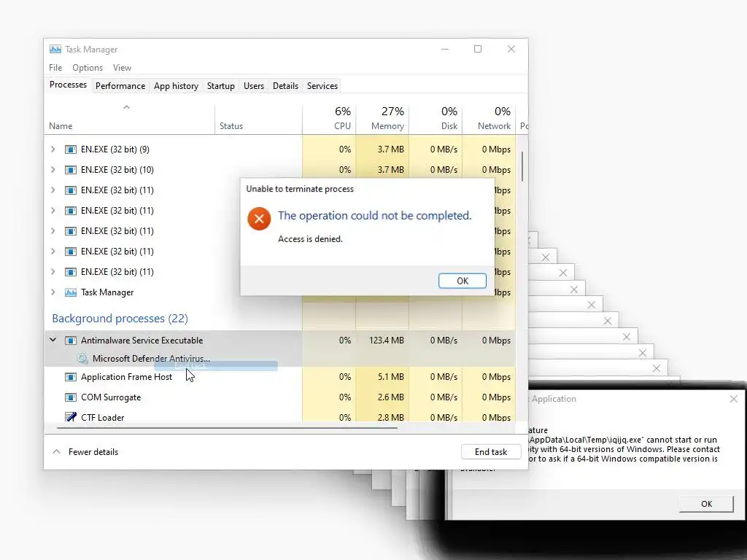The width and height of the screenshot is (747, 560).
Task: Open the Options menu
Action: point(88,68)
